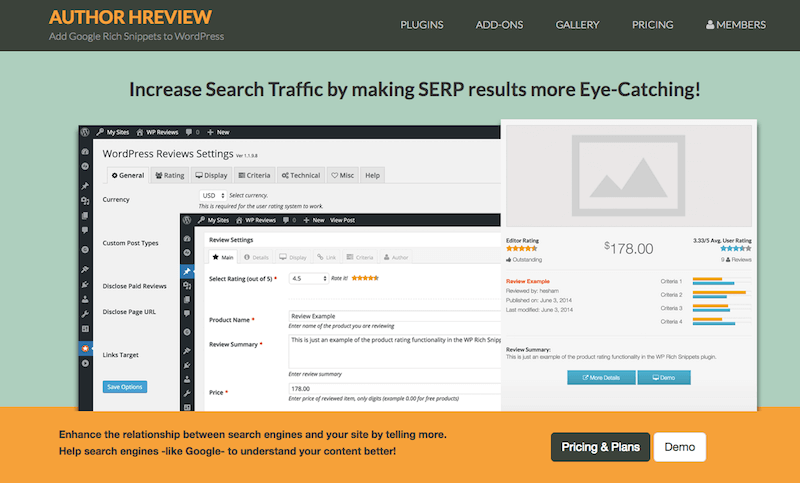The width and height of the screenshot is (800, 483).
Task: Open the Select Rating 4.5 dropdown
Action: pyautogui.click(x=309, y=278)
